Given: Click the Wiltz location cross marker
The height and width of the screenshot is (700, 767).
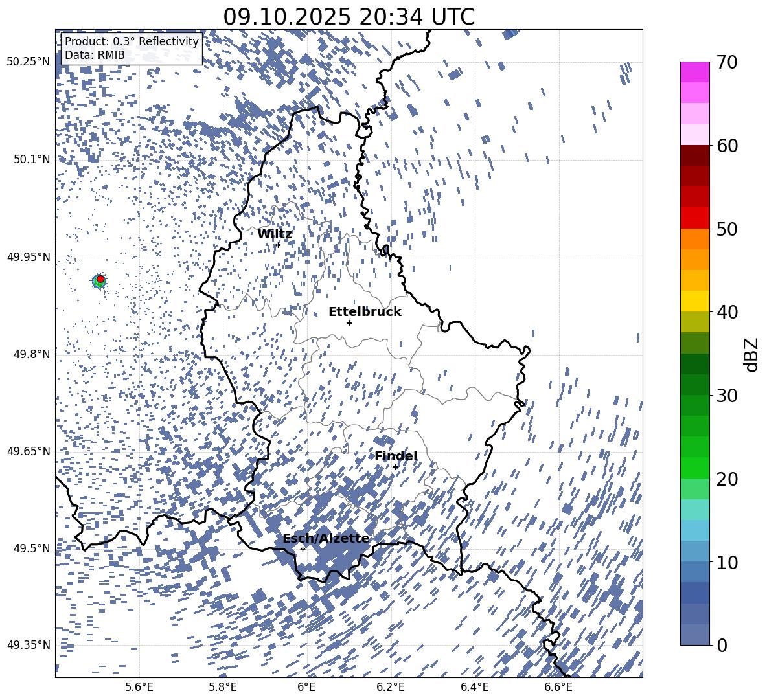Looking at the screenshot, I should coord(279,244).
